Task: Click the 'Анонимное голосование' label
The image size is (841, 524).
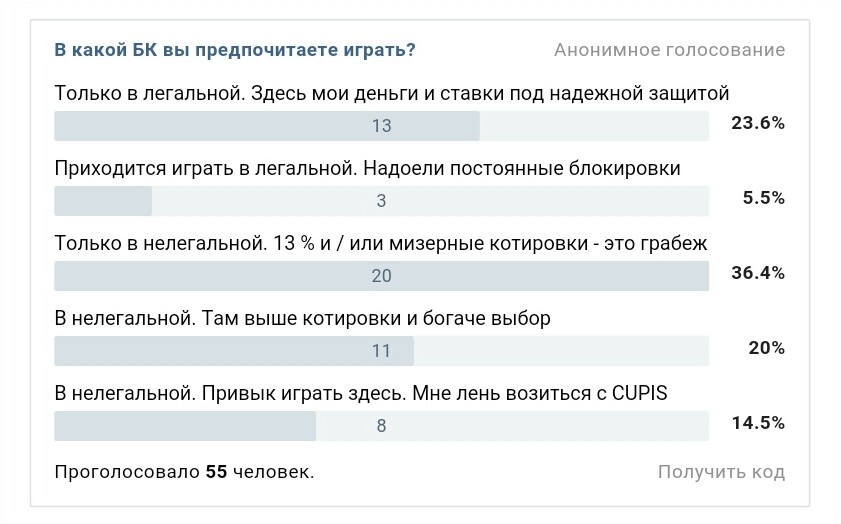Action: [669, 50]
